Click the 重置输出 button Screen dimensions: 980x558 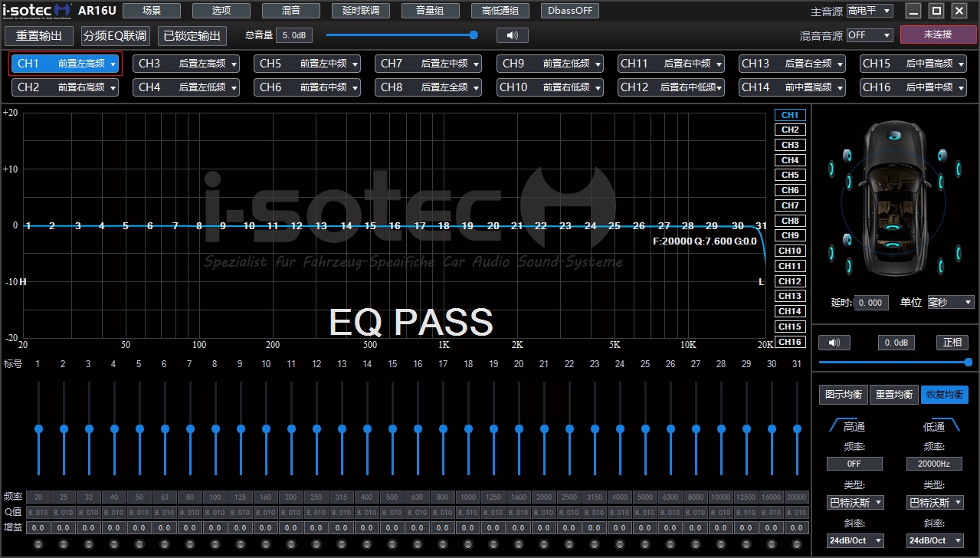(x=39, y=36)
